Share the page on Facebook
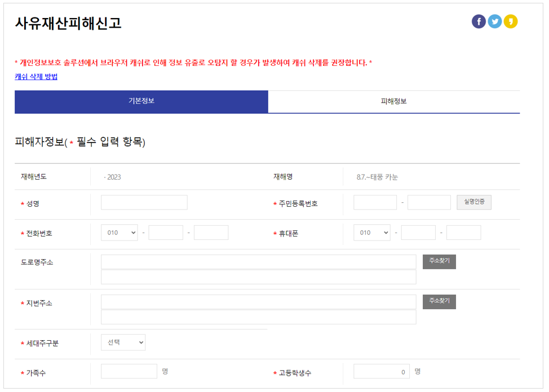Screen dimensions: 549x392 click(478, 21)
